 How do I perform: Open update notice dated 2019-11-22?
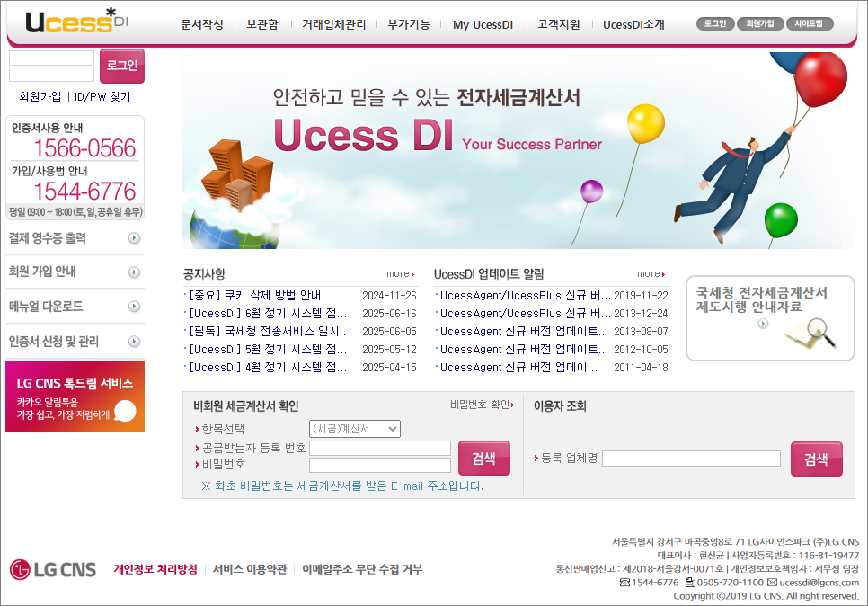click(526, 295)
